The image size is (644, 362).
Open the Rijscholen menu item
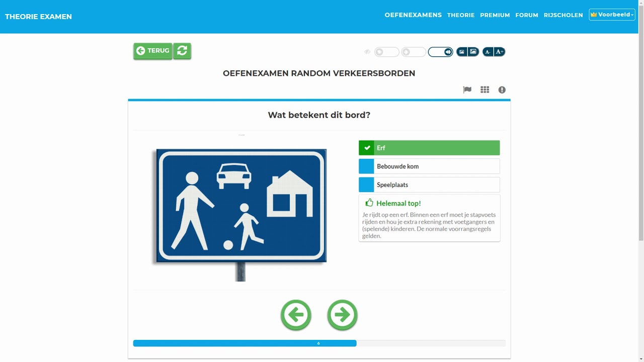pos(563,15)
